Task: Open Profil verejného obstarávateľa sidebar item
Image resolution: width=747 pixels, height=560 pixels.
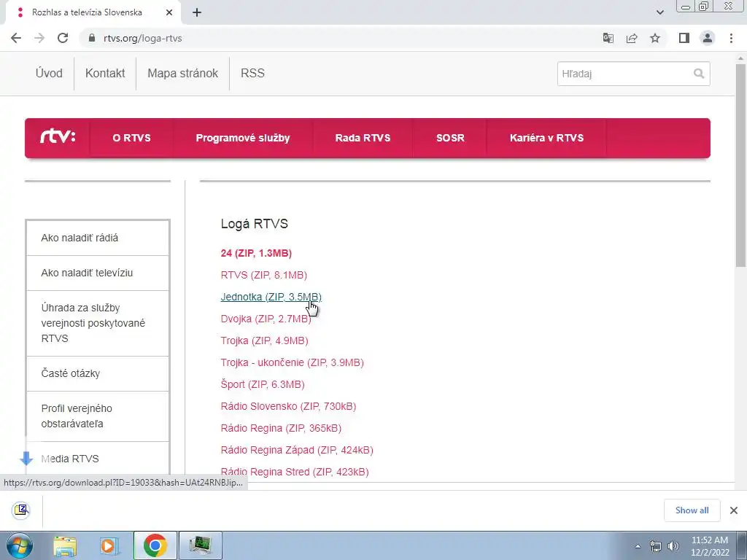Action: (98, 416)
